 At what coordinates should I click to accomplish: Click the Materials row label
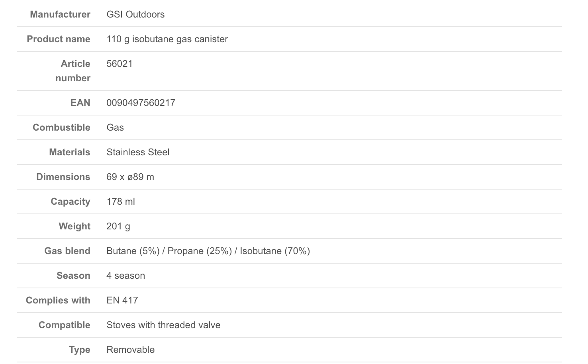(69, 152)
